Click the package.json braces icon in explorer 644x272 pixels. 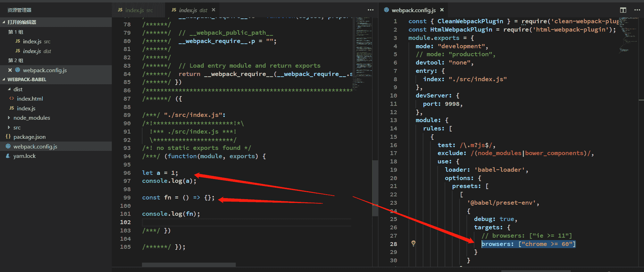[8, 137]
